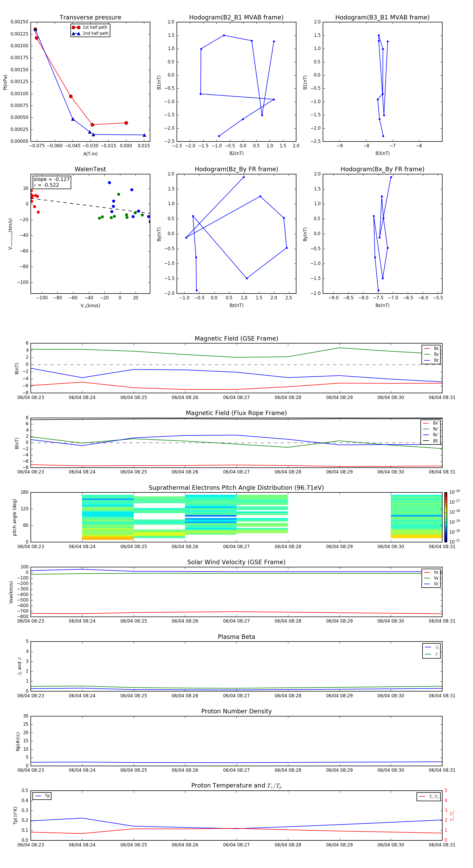
Task: Click the 'Solar Wind Velocity (GSE Frame)' title
Action: 236,562
